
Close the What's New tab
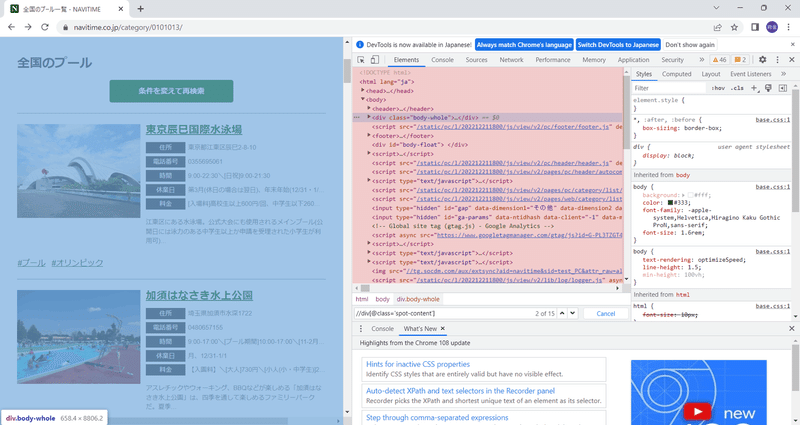tap(443, 329)
